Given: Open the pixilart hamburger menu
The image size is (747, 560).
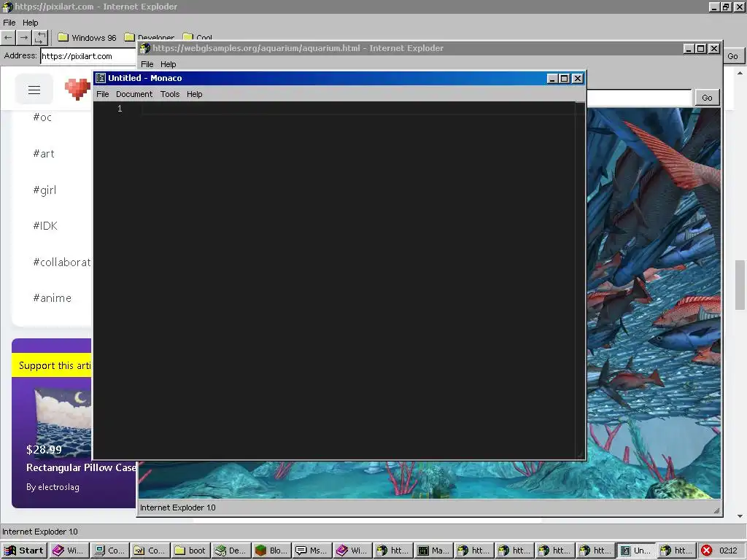Looking at the screenshot, I should (x=34, y=90).
